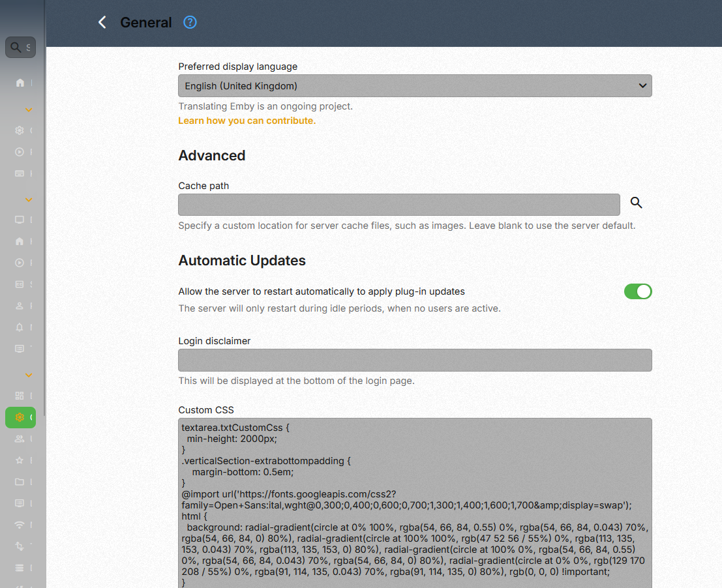Click the wifi icon near the sidebar bottom

click(20, 524)
